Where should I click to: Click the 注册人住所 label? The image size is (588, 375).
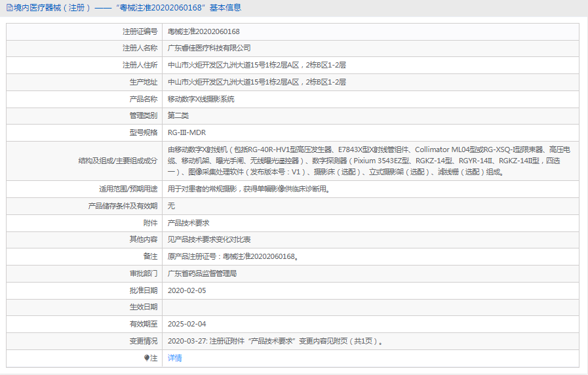tap(140, 66)
